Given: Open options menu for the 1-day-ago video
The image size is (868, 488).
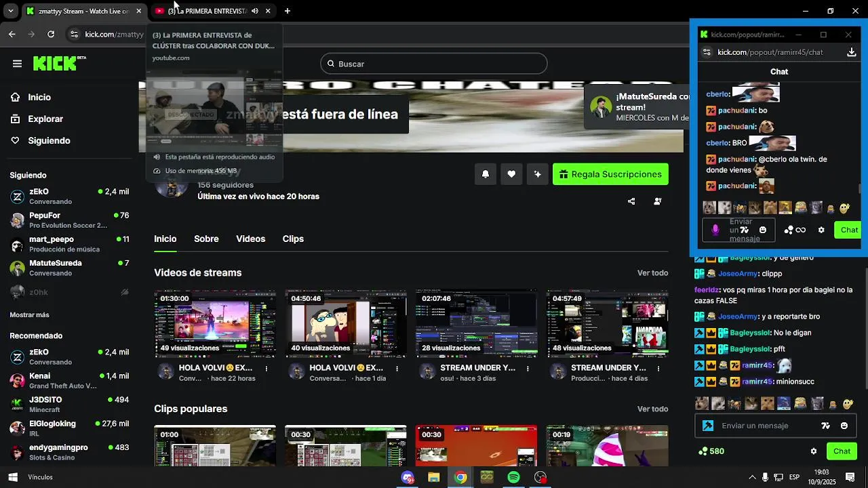Looking at the screenshot, I should tap(397, 369).
